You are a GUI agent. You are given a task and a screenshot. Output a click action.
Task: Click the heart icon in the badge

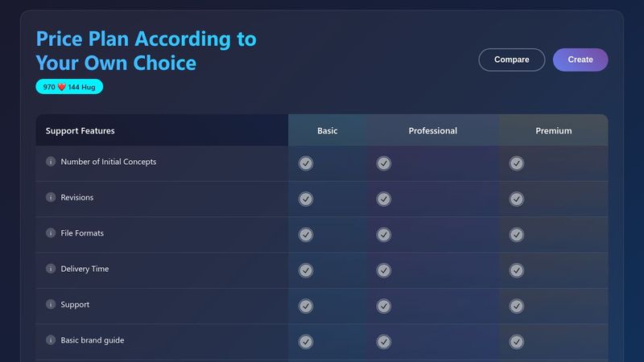tap(62, 87)
